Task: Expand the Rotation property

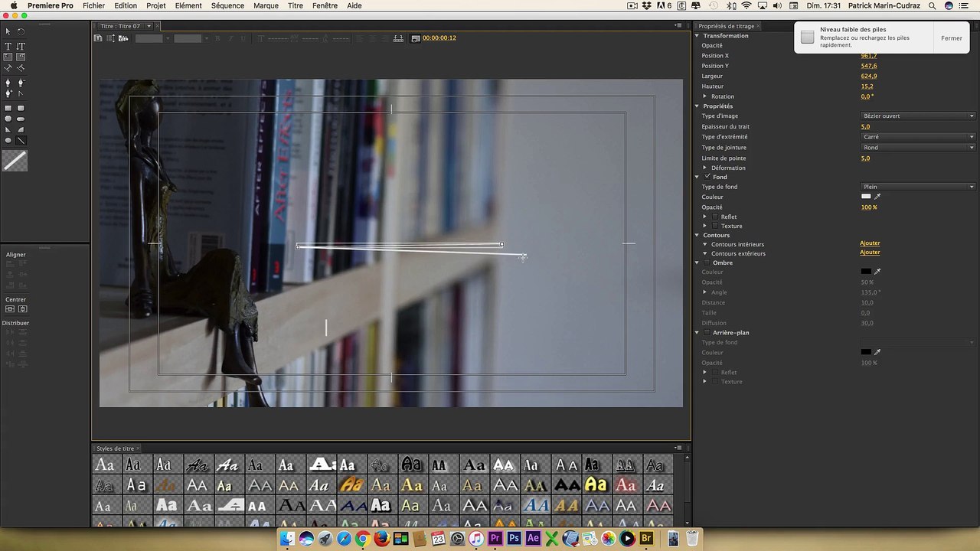Action: click(x=705, y=96)
